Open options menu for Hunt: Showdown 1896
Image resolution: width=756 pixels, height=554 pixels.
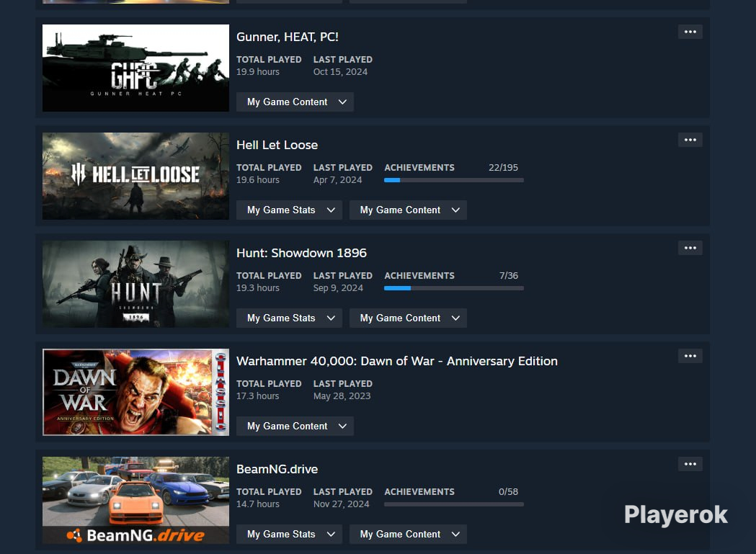click(690, 248)
